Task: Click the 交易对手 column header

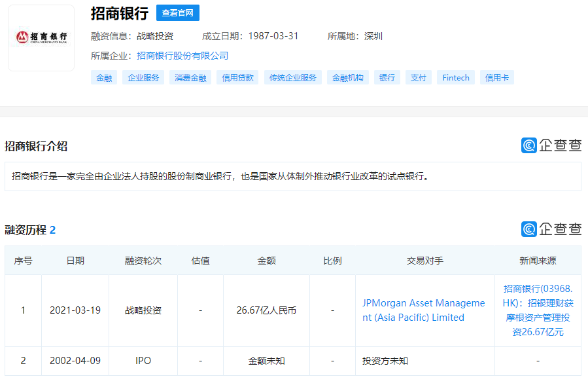Action: [425, 261]
